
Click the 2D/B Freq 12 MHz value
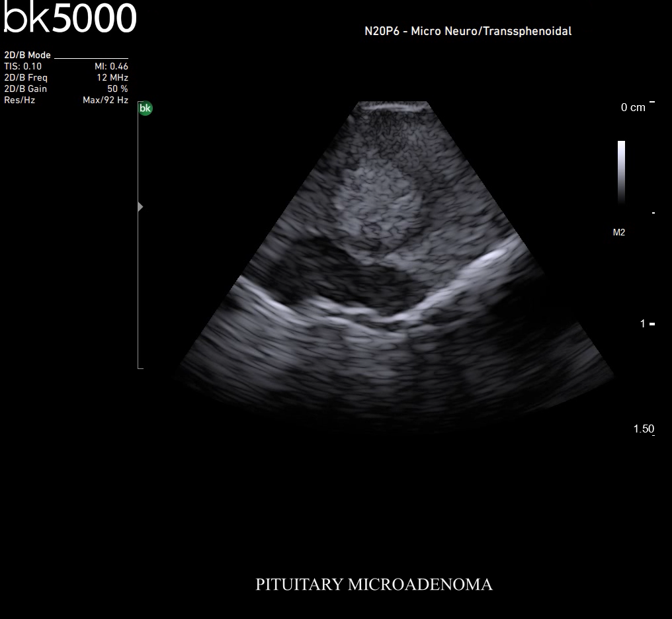point(112,78)
